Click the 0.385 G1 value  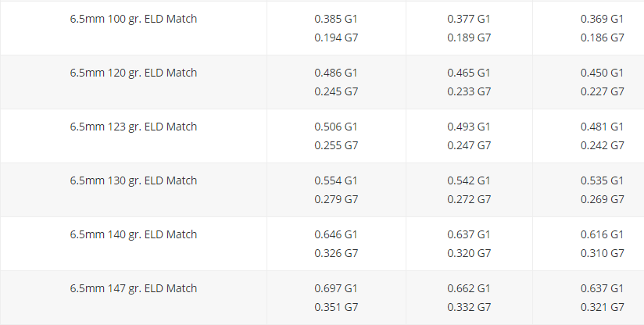pos(336,19)
